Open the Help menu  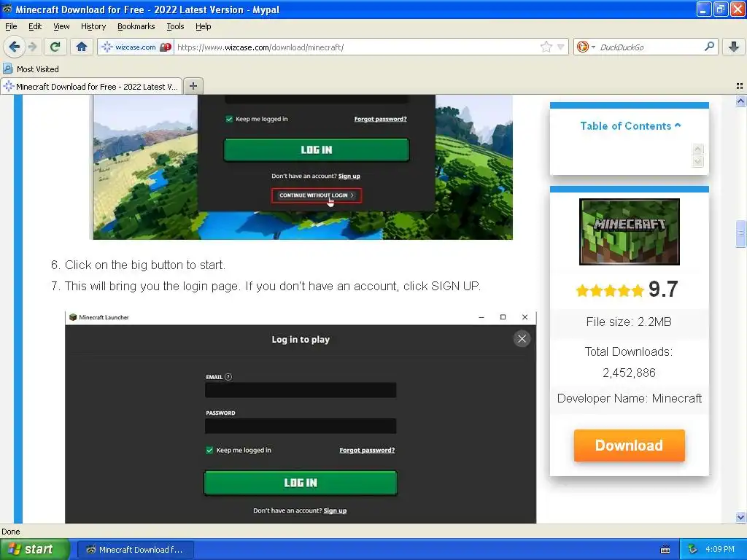click(203, 26)
